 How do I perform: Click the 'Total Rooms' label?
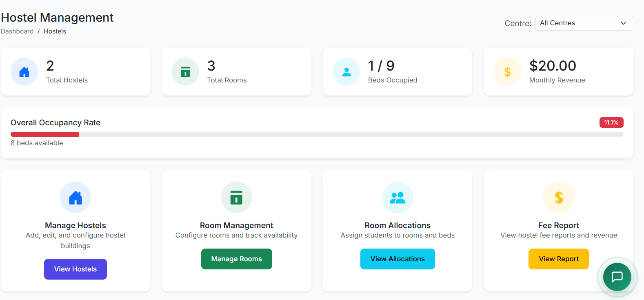point(227,80)
